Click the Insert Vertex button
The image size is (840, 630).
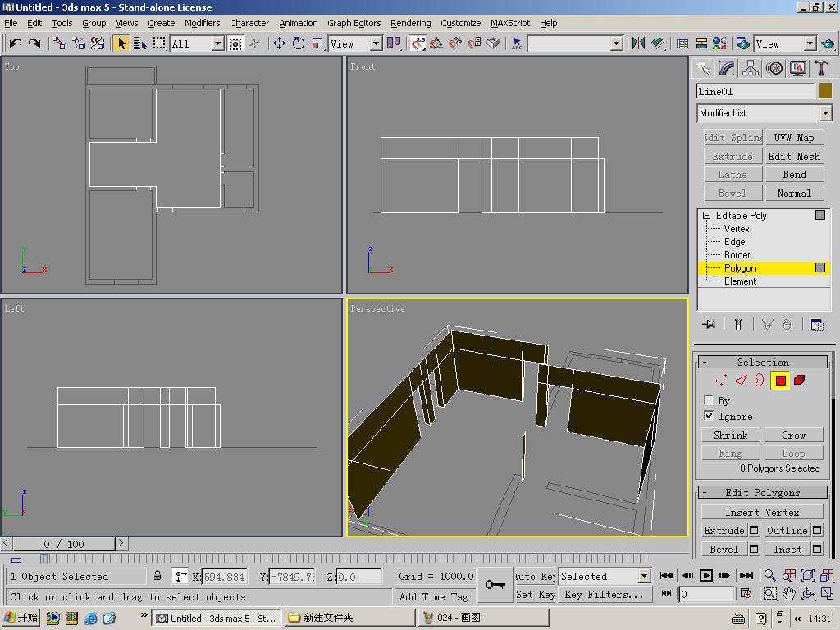click(x=762, y=512)
